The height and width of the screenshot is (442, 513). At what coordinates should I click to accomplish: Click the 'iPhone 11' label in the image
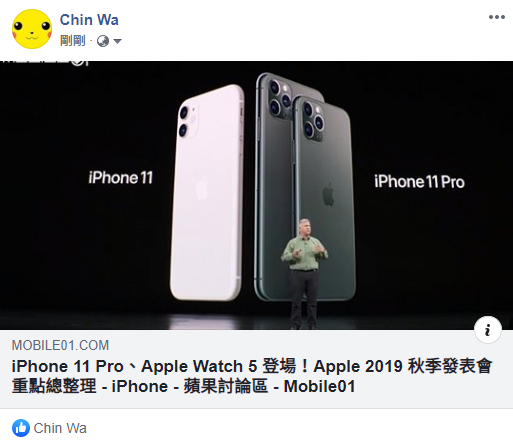[x=121, y=177]
